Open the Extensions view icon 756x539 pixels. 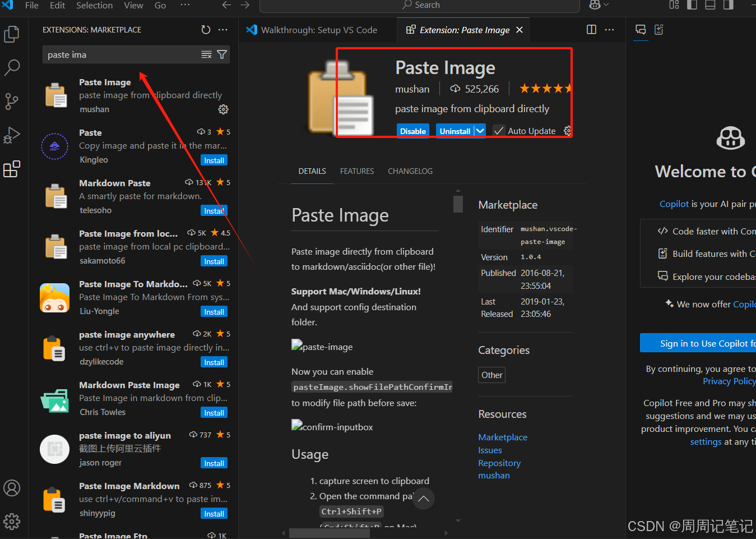(12, 169)
